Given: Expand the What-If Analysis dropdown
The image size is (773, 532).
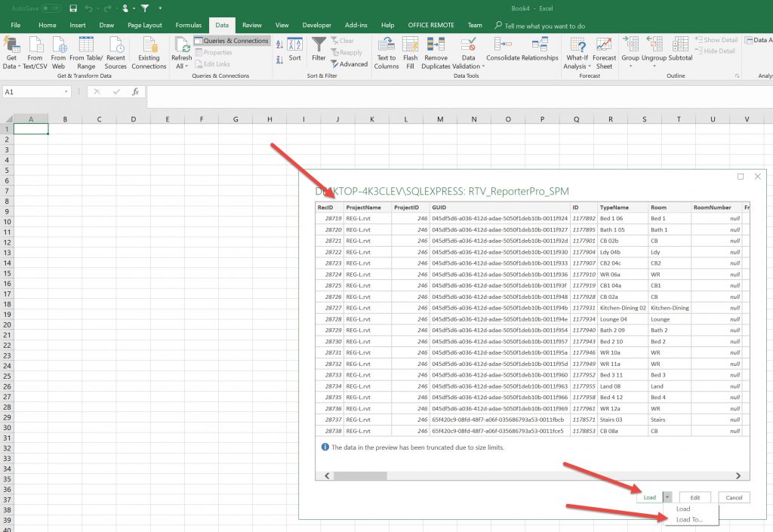Looking at the screenshot, I should click(x=577, y=66).
